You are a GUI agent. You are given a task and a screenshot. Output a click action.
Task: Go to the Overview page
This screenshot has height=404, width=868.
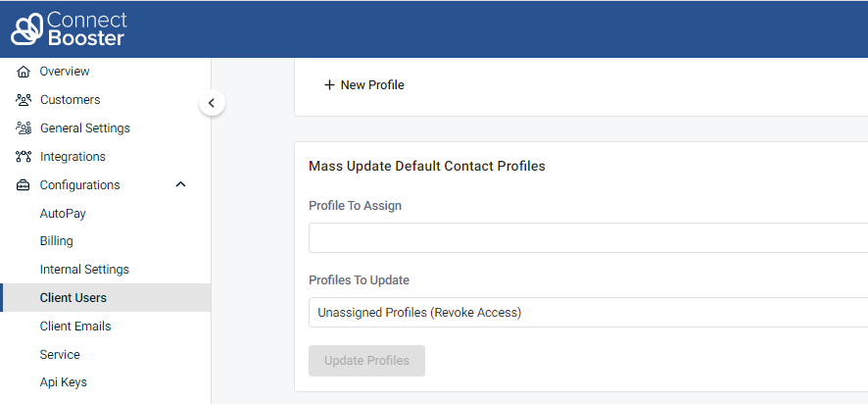(x=65, y=72)
